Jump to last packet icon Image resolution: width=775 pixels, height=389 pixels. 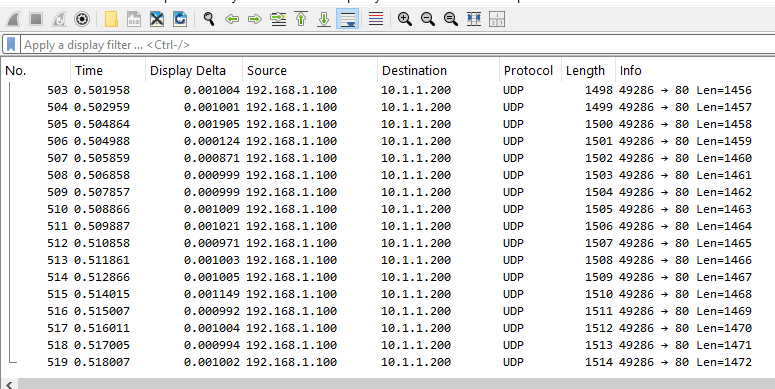tap(324, 19)
